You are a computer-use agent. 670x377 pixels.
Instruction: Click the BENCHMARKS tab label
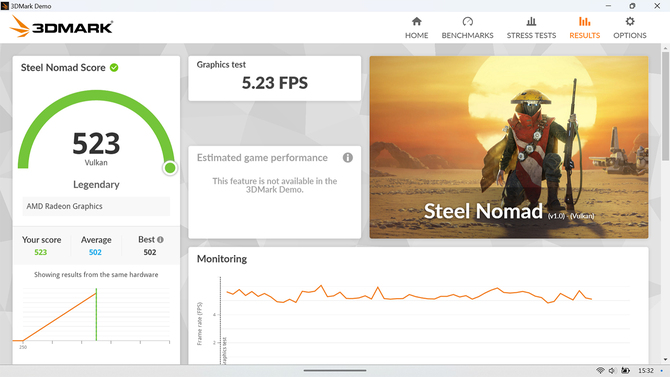pos(467,35)
